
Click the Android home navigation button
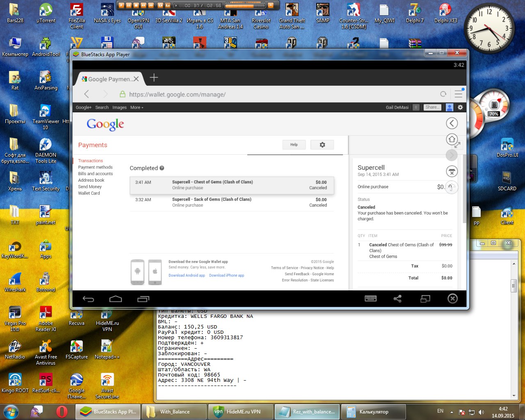116,299
